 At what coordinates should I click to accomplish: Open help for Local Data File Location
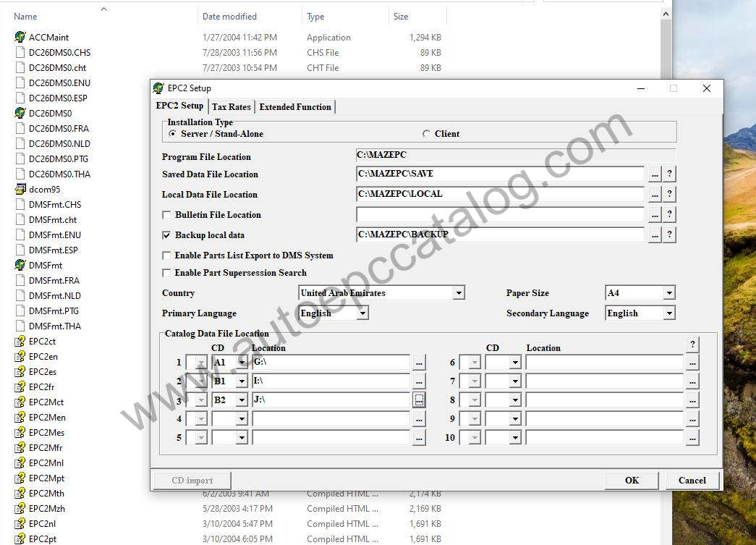coord(669,195)
